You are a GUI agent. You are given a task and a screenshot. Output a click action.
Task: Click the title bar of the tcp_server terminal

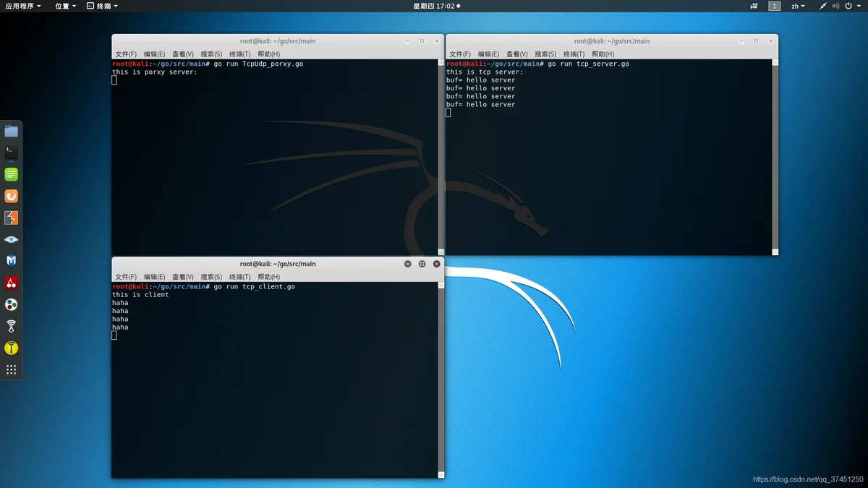click(612, 41)
